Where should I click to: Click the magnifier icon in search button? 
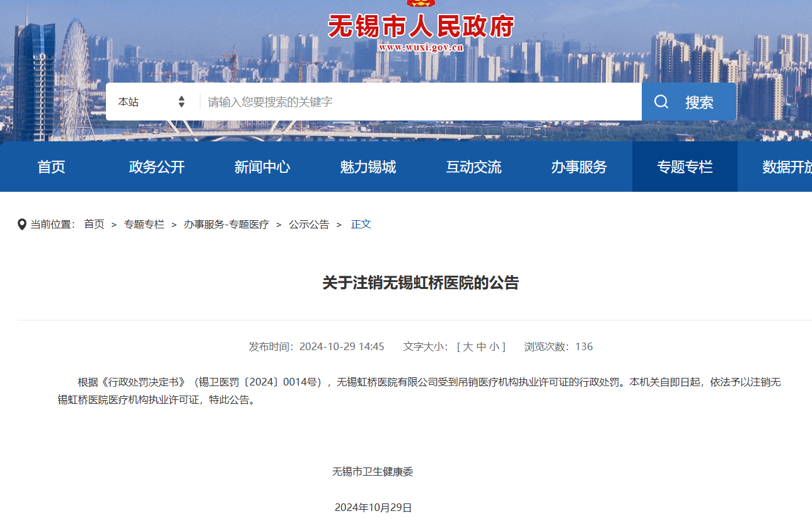(661, 102)
